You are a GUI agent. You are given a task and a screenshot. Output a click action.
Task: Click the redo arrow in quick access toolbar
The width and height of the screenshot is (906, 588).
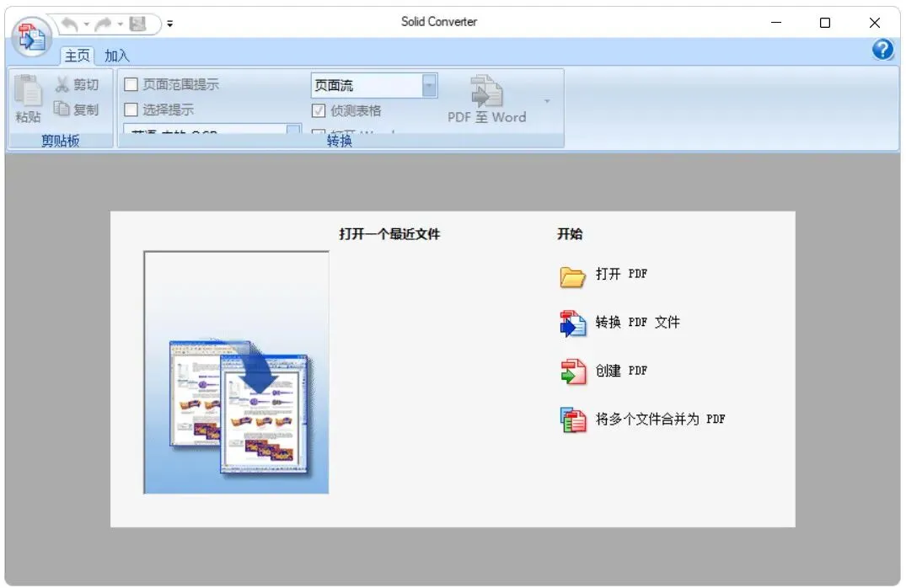click(104, 24)
